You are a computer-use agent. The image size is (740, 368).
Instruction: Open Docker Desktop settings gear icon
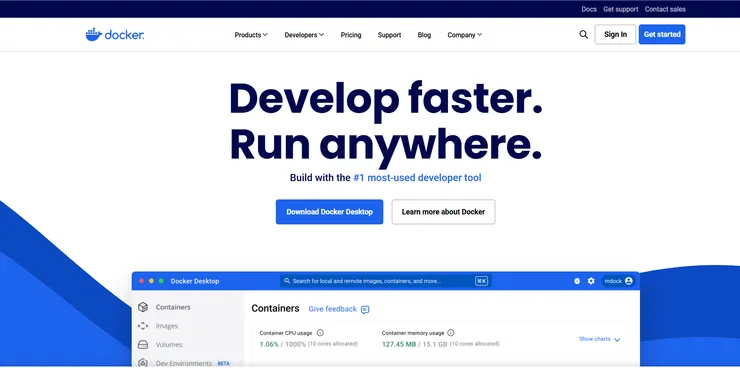click(x=591, y=281)
